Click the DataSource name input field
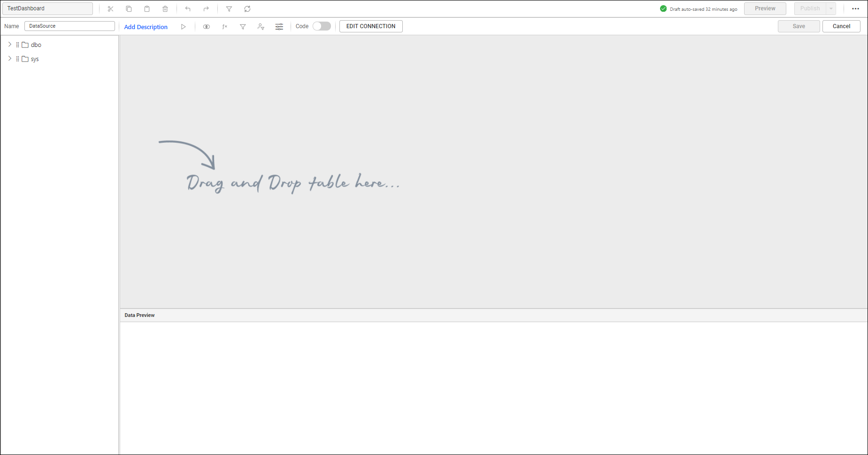Image resolution: width=868 pixels, height=455 pixels. click(x=69, y=26)
